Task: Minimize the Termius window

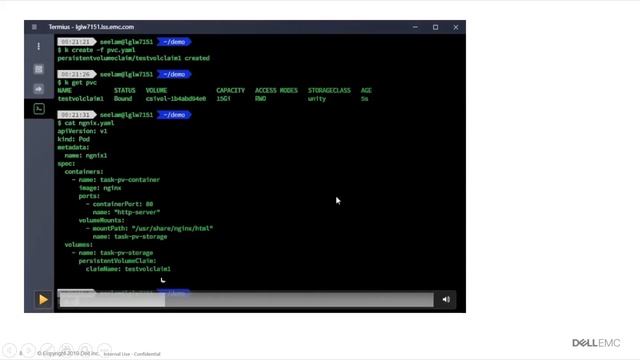Action: pyautogui.click(x=415, y=27)
